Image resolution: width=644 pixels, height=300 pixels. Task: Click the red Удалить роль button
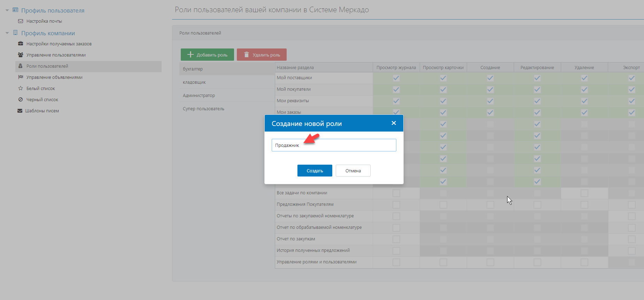click(x=262, y=55)
